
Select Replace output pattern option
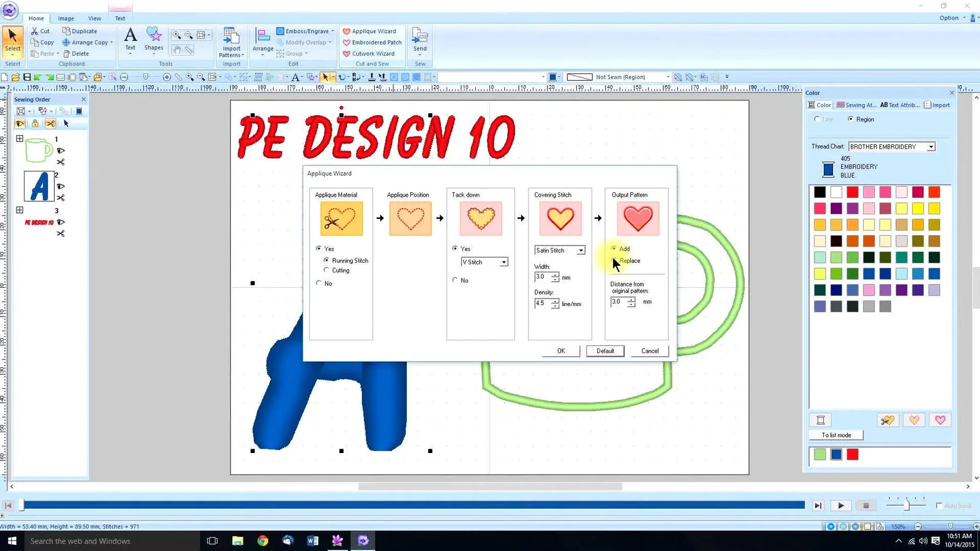625,261
